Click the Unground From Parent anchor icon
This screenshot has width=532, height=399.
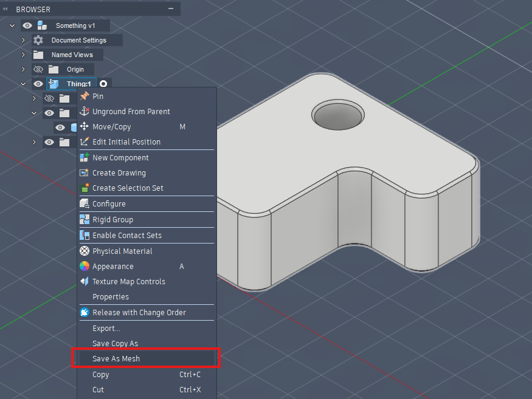[x=85, y=111]
